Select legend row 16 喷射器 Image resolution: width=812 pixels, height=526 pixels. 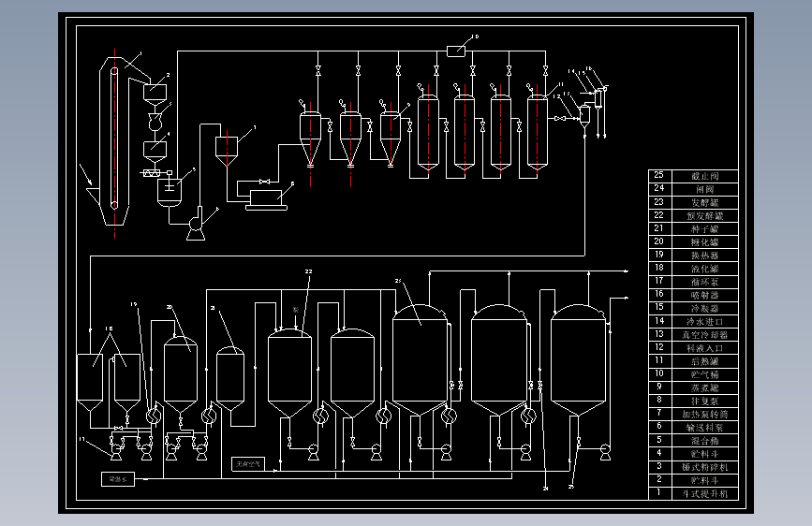tap(693, 295)
